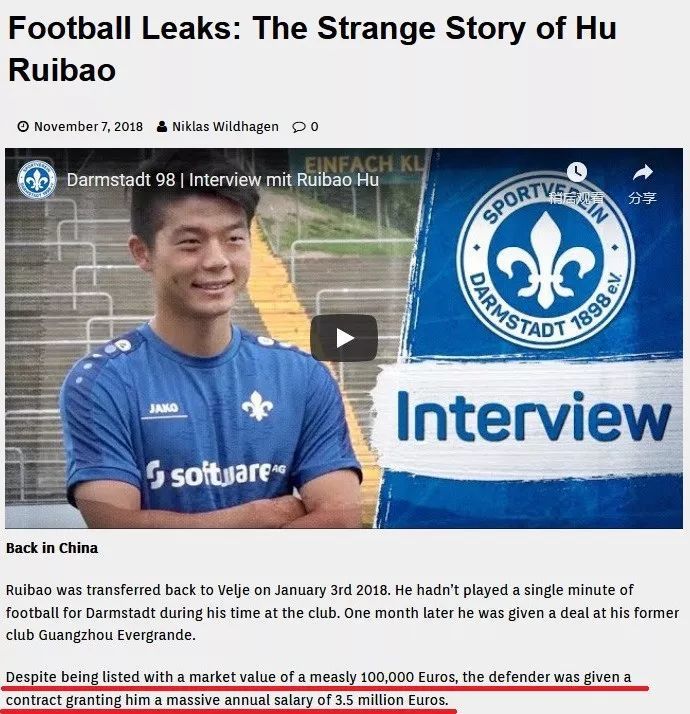The image size is (690, 714).
Task: Click the fleur-de-lis logo on jersey
Action: tap(257, 405)
